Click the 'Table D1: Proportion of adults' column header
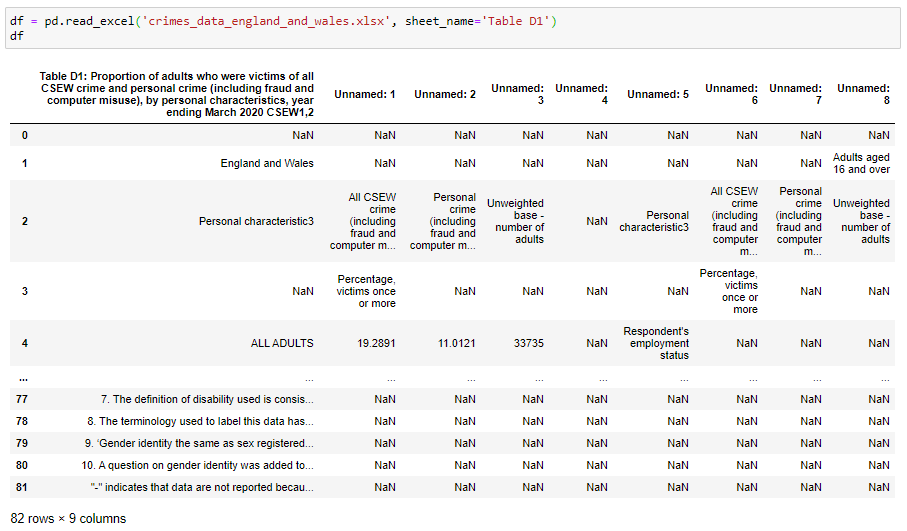Screen dimensions: 907x531 click(x=176, y=94)
